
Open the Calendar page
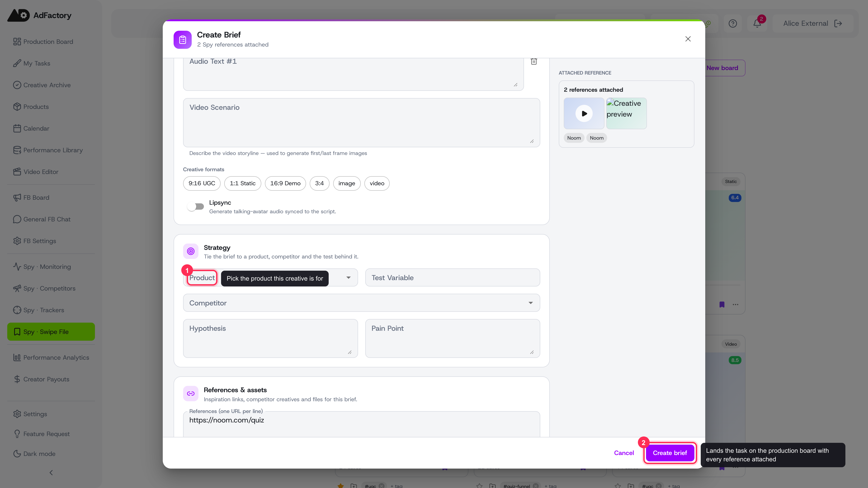51,128
